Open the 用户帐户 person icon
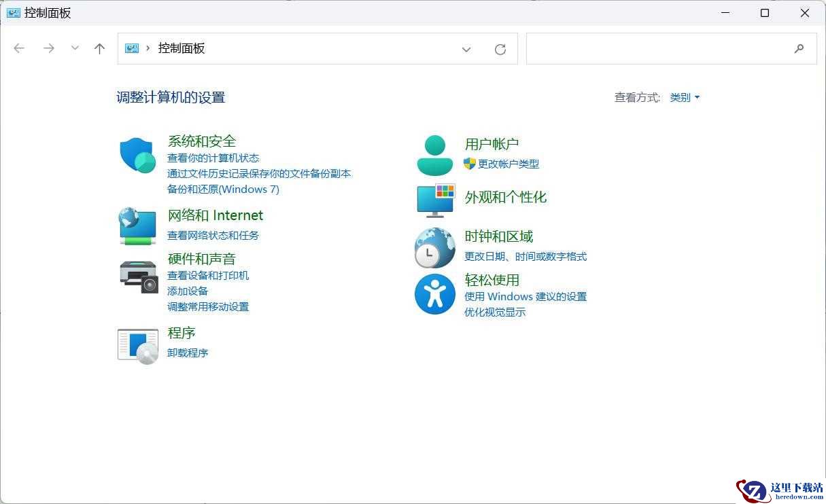Screen dimensions: 826x504 click(434, 155)
